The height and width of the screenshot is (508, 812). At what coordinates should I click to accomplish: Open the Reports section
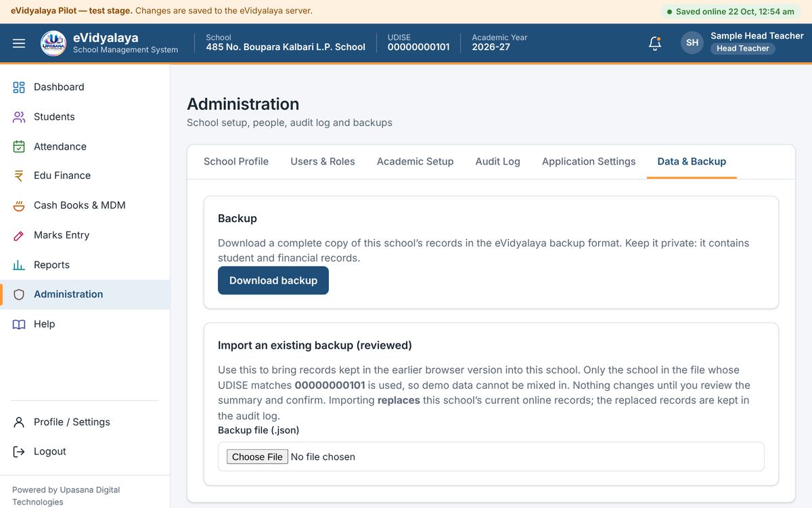tap(85, 265)
